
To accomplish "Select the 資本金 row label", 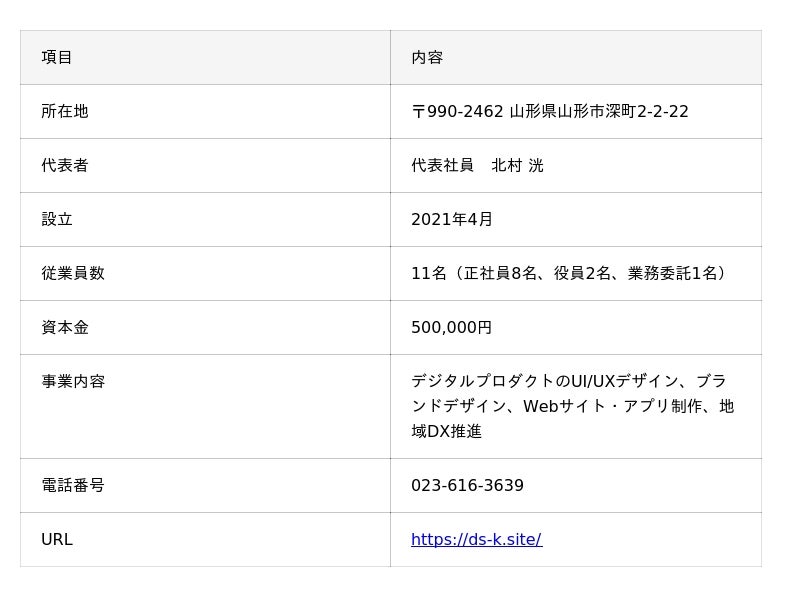I will click(65, 328).
